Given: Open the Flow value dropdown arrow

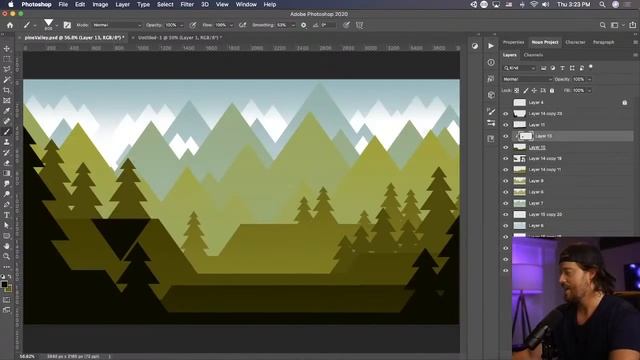Looking at the screenshot, I should [231, 25].
